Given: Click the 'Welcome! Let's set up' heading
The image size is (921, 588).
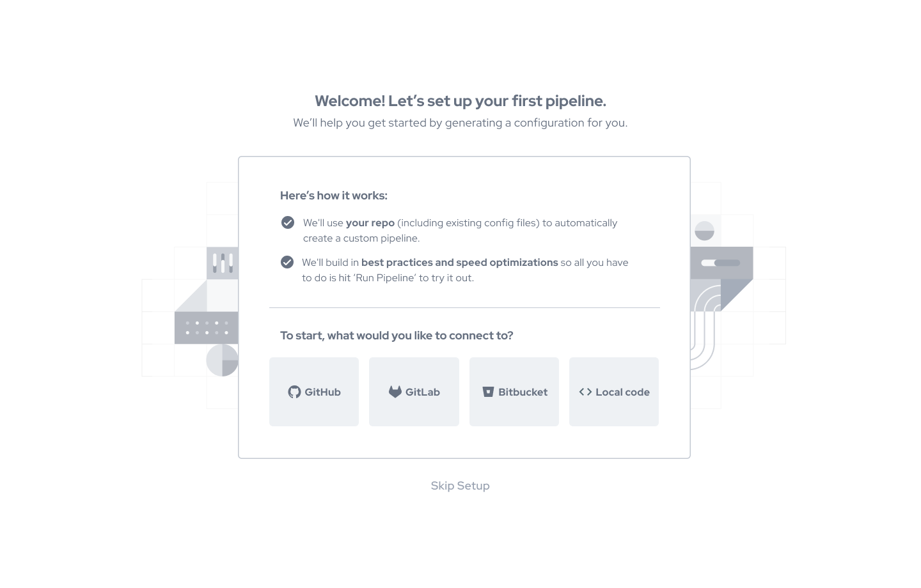Looking at the screenshot, I should coord(460,101).
